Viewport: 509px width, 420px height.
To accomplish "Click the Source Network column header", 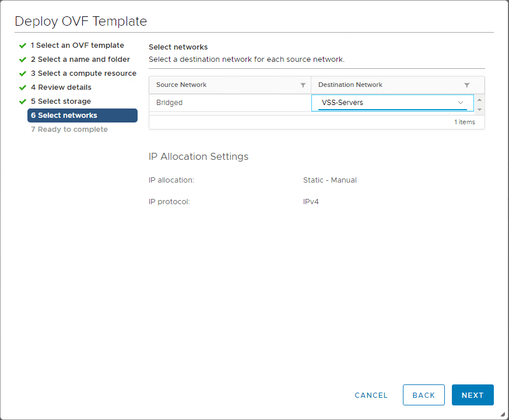I will coord(181,85).
